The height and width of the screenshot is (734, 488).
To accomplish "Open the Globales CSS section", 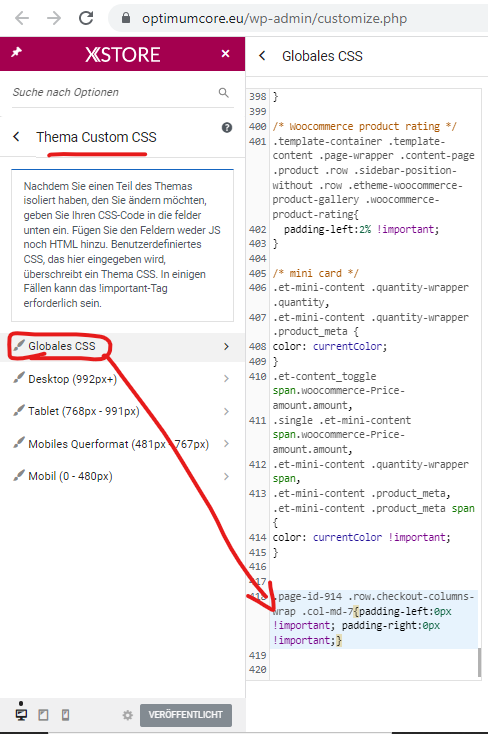I will point(122,346).
